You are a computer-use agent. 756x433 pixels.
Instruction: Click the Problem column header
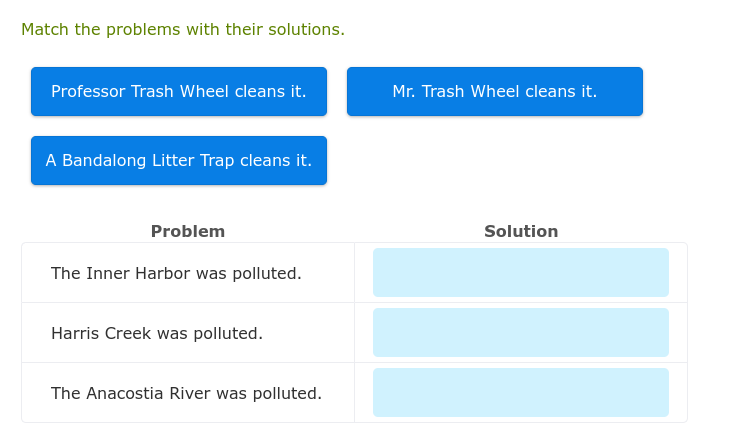[188, 232]
